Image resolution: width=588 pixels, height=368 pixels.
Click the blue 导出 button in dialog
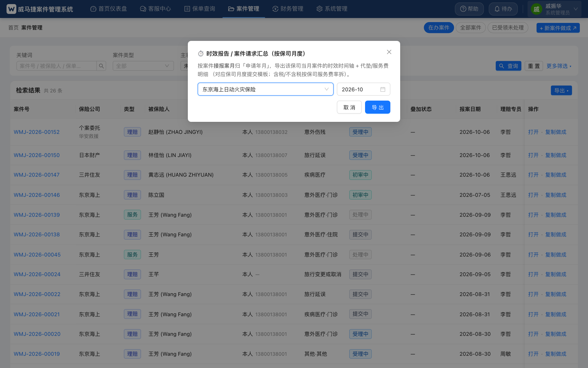tap(378, 107)
